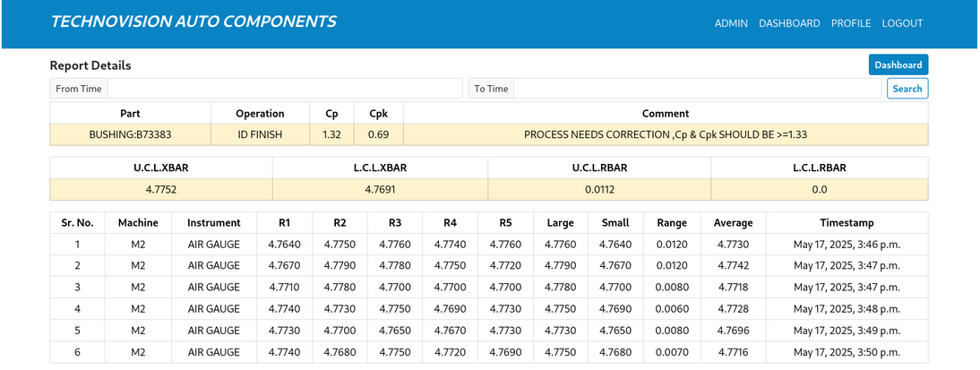Image resolution: width=980 pixels, height=370 pixels.
Task: Open the PROFILE page link
Action: click(851, 23)
